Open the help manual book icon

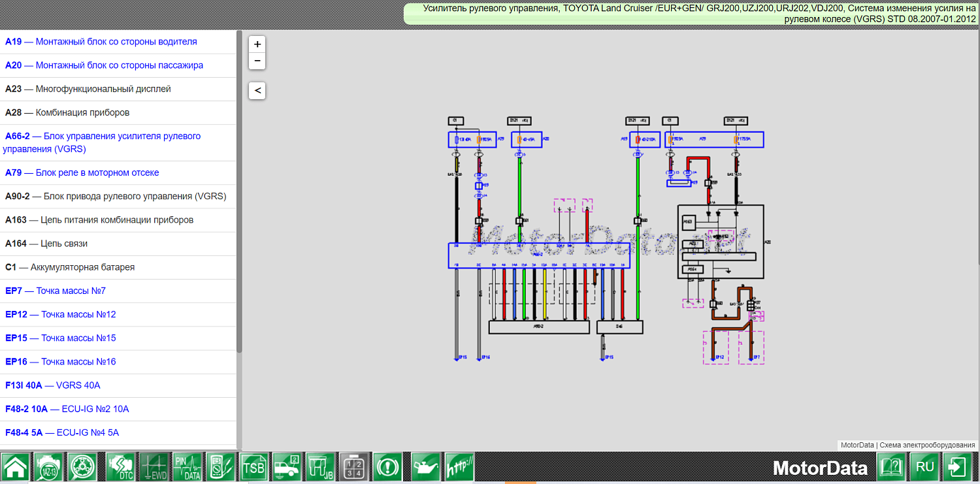891,468
